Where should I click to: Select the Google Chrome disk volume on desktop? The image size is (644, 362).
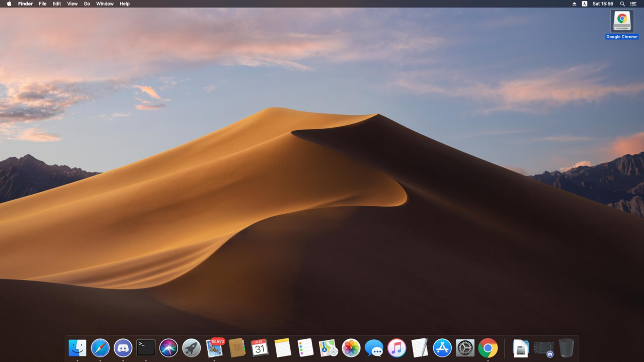(622, 25)
